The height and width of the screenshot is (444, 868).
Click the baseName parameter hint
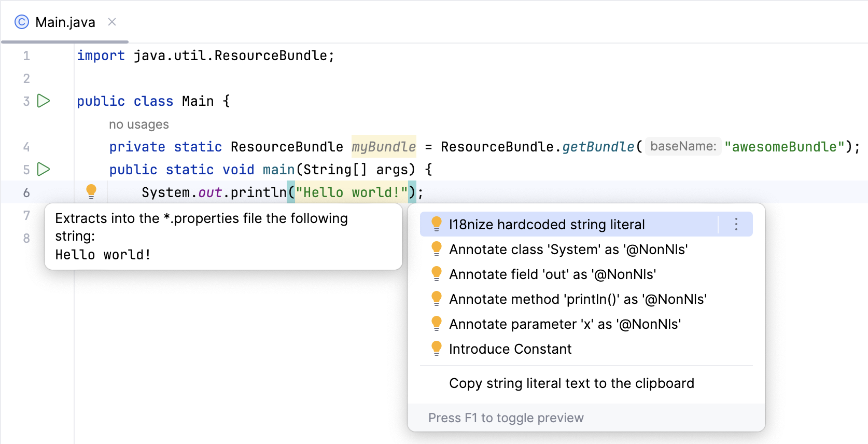(683, 146)
